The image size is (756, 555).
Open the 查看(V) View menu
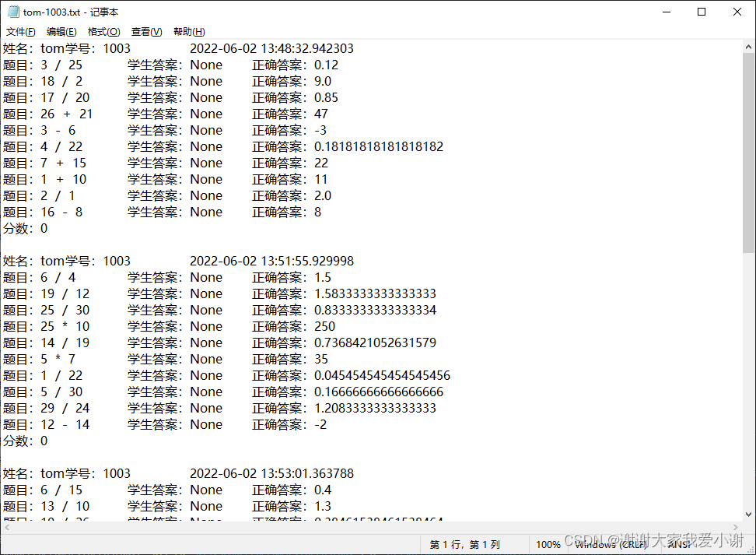(x=145, y=31)
